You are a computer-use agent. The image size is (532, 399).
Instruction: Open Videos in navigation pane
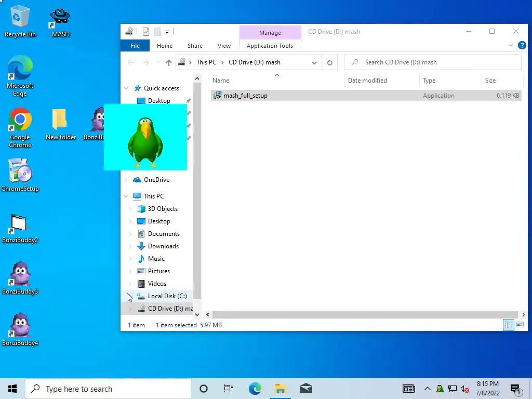[157, 284]
